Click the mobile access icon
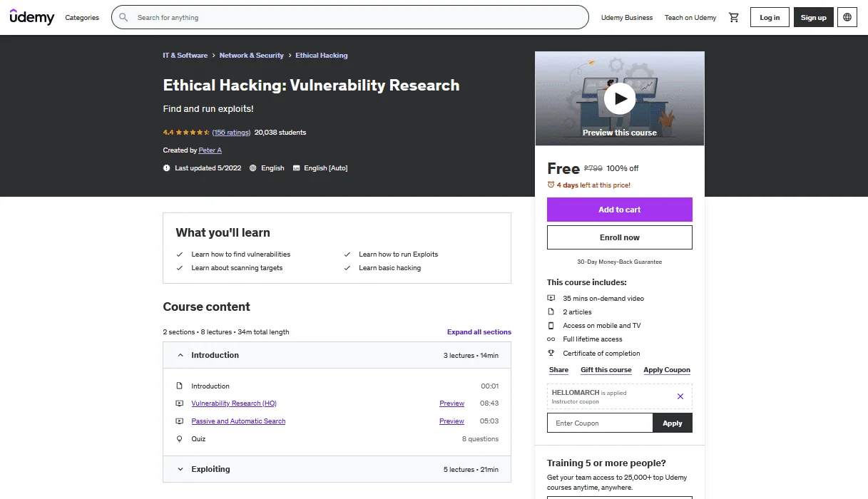This screenshot has height=499, width=868. [551, 325]
